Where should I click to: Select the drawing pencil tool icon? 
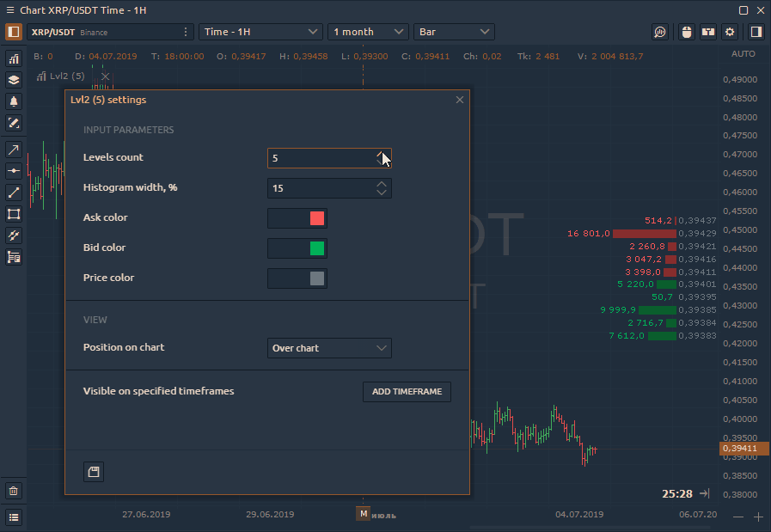click(x=14, y=123)
